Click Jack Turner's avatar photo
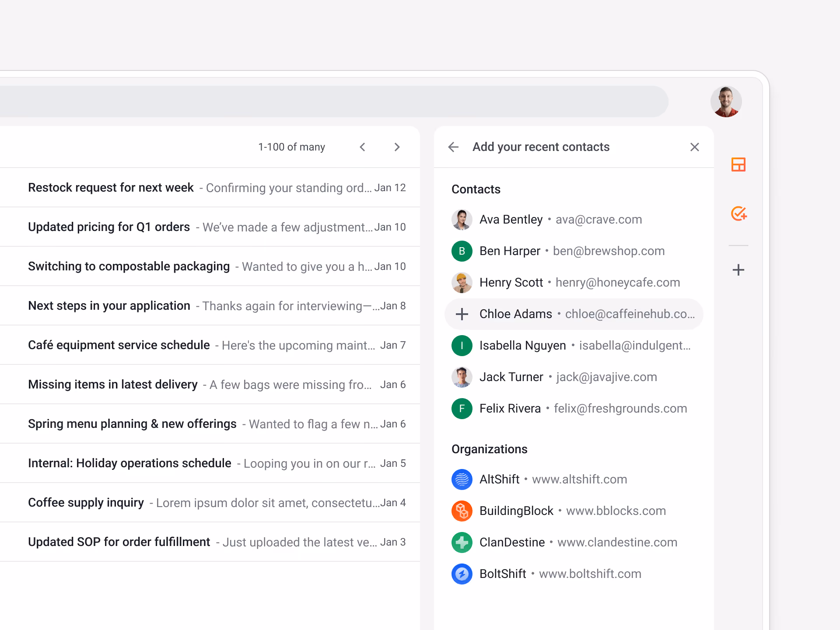 click(462, 377)
